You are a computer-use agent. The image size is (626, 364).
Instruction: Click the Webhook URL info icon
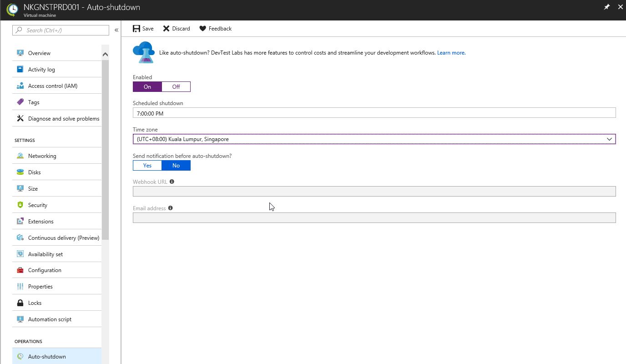(172, 182)
